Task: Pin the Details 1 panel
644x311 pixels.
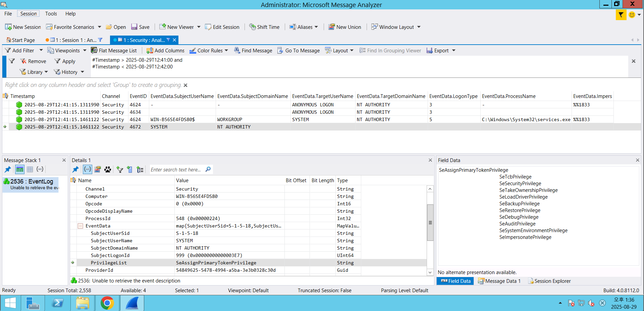Action: tap(75, 169)
